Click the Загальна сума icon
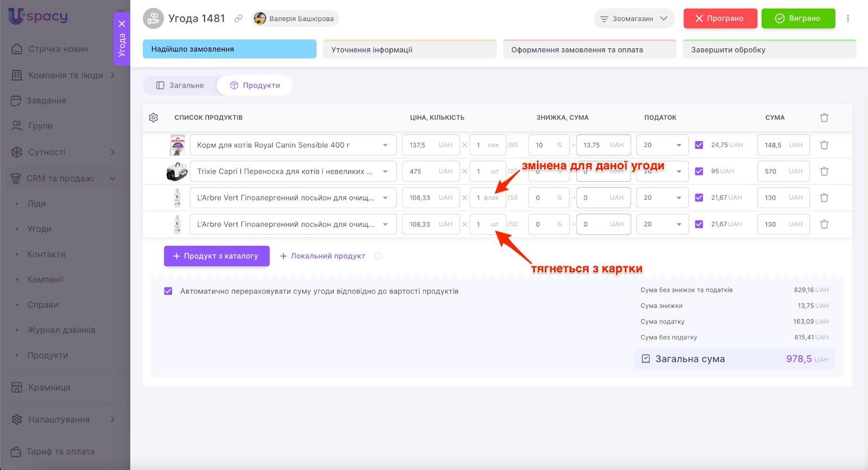Screen dimensions: 868x470 pos(646,359)
